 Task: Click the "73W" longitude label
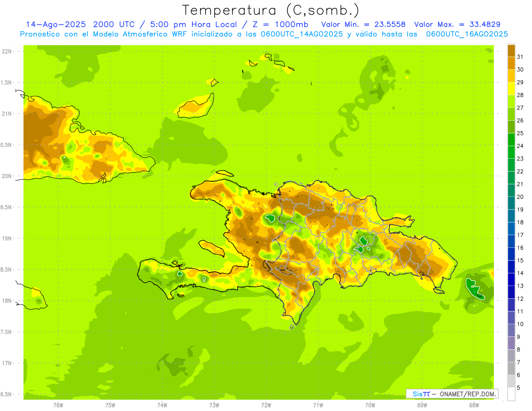[214, 405]
